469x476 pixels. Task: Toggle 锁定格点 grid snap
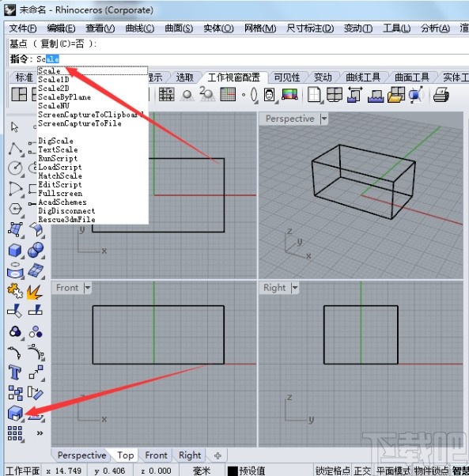[x=333, y=470]
